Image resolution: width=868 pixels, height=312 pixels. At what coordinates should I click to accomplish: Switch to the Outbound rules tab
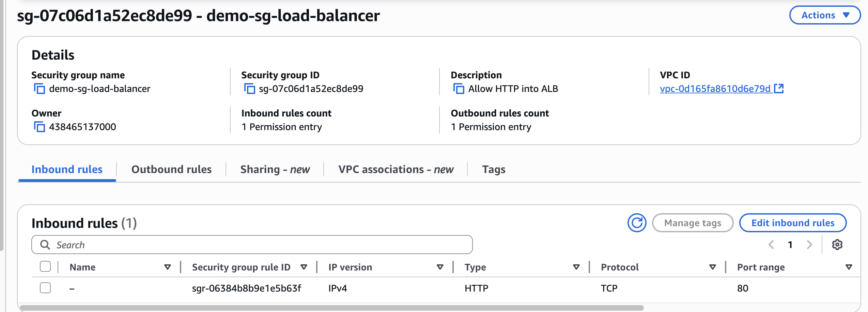(171, 169)
